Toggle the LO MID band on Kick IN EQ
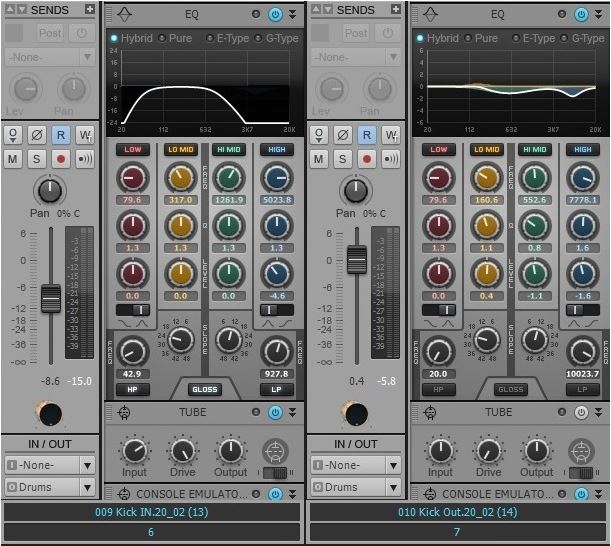 coord(181,150)
